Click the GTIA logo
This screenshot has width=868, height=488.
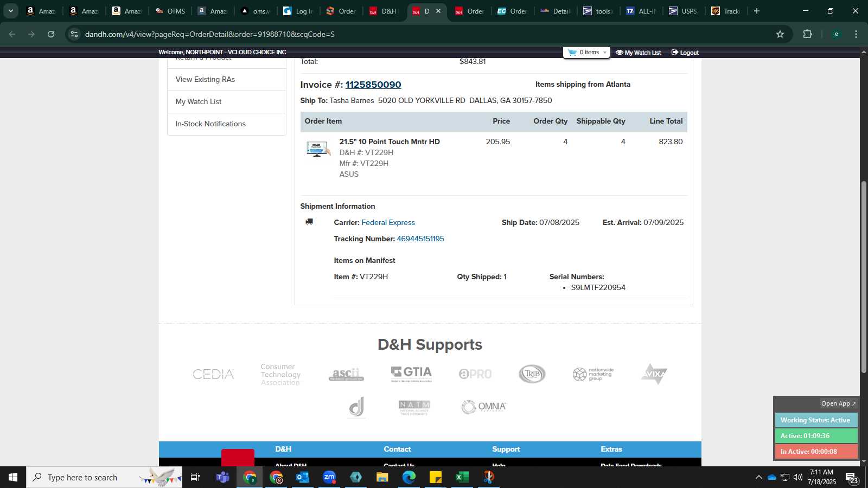click(411, 374)
